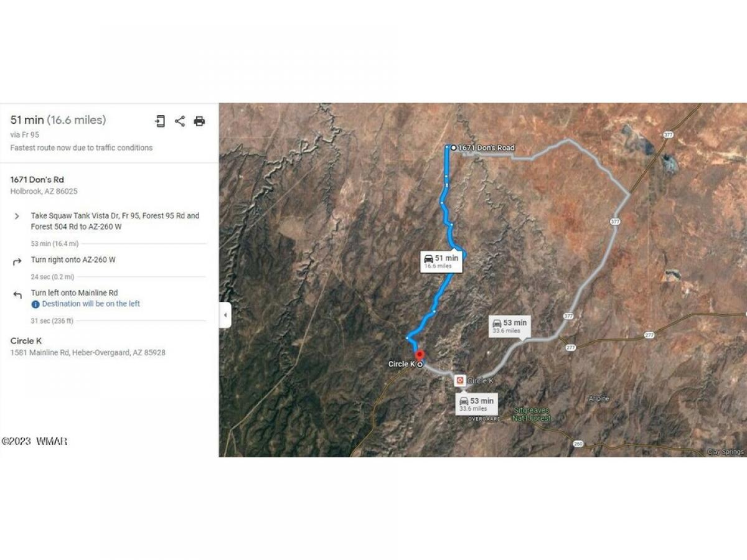Viewport: 747px width, 560px height.
Task: Click the turn right arrow onto AZ-260 W
Action: coord(17,261)
